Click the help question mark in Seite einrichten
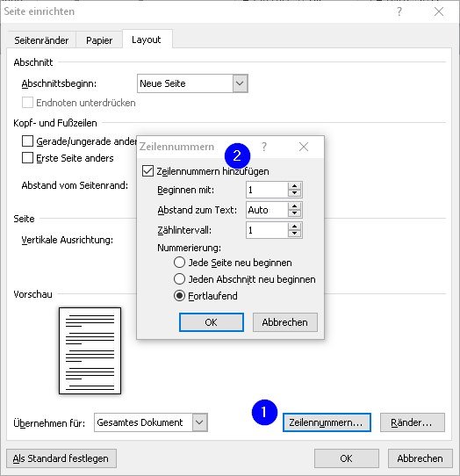 click(x=399, y=11)
